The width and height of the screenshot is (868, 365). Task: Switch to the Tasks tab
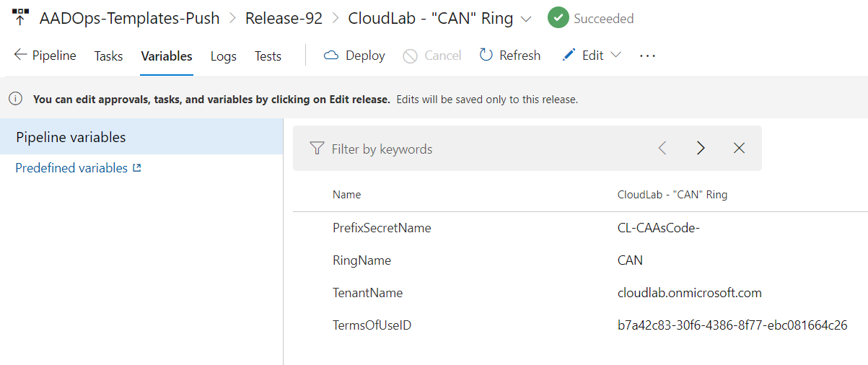pos(108,56)
